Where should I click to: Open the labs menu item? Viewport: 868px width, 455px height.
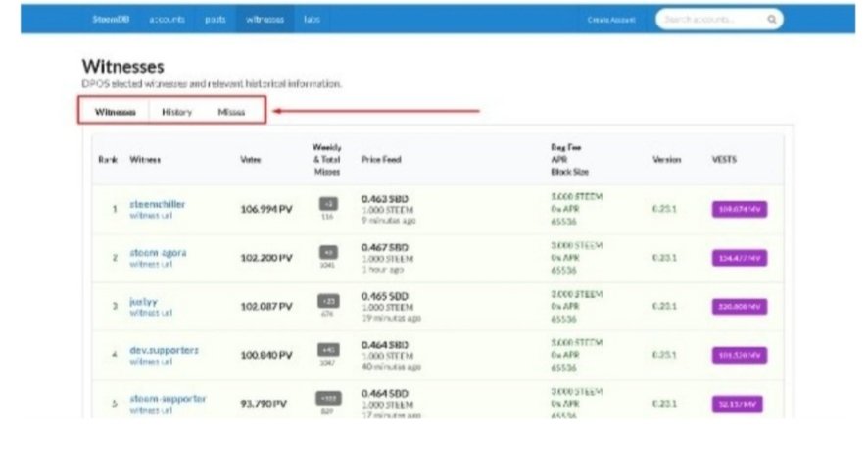click(312, 19)
